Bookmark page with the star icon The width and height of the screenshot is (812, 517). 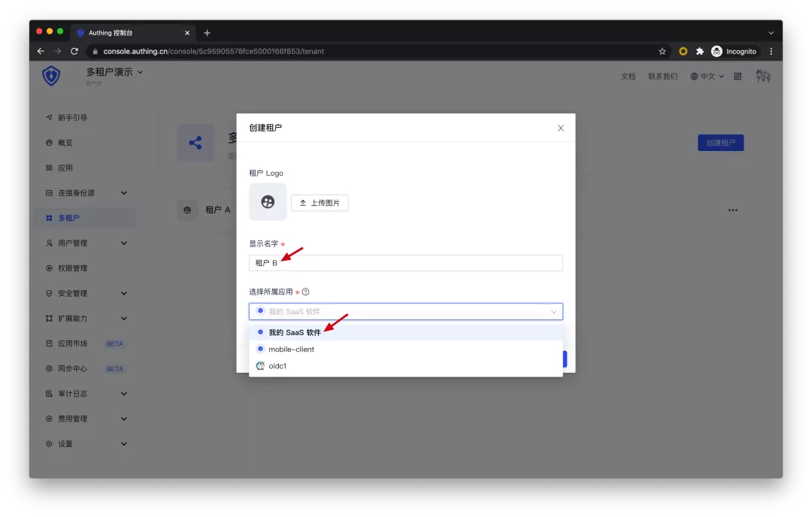tap(662, 51)
